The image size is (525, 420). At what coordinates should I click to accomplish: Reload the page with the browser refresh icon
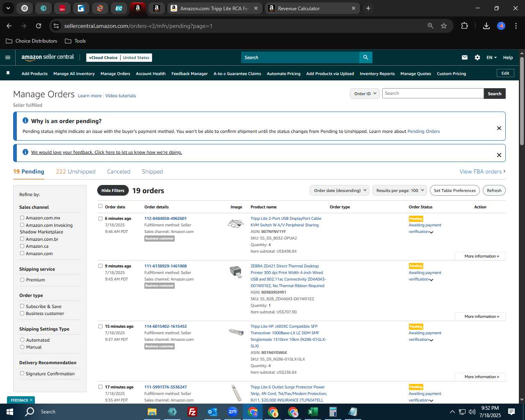pyautogui.click(x=39, y=26)
